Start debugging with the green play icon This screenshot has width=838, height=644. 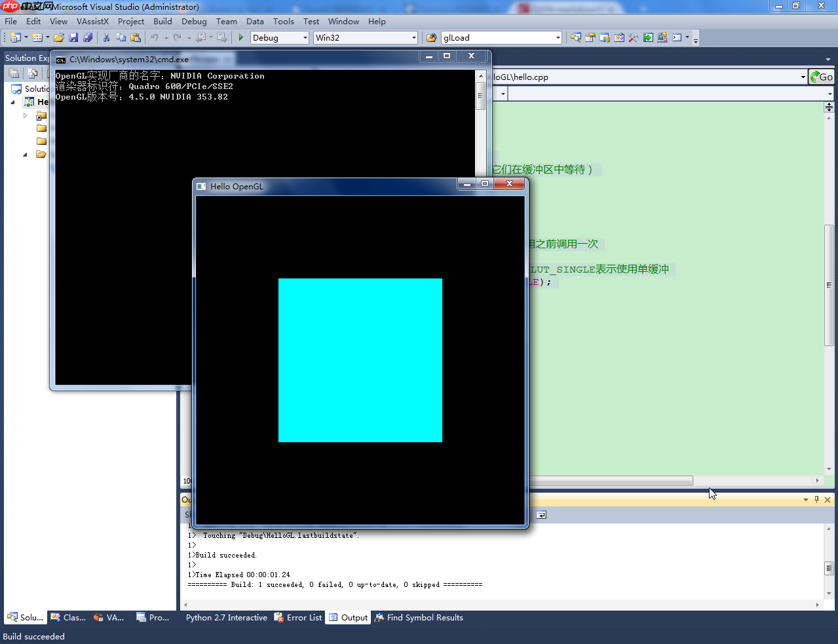pyautogui.click(x=240, y=37)
